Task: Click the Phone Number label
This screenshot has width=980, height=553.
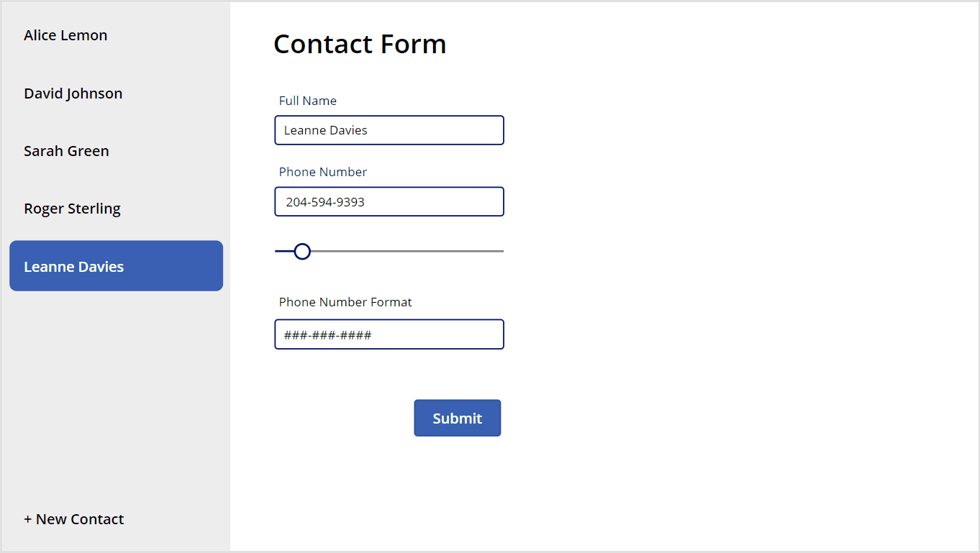Action: (323, 172)
